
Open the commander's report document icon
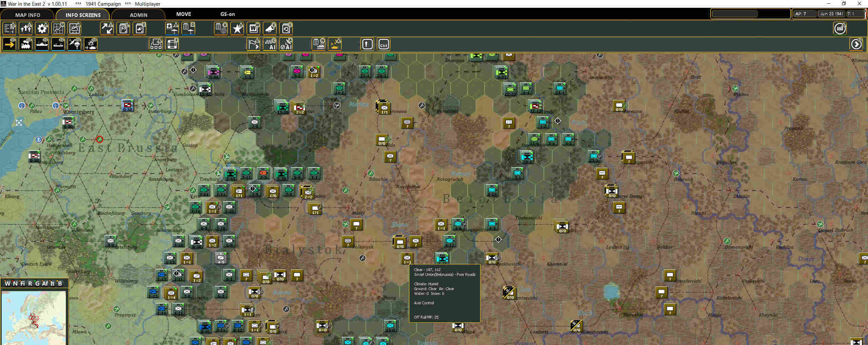click(x=123, y=28)
